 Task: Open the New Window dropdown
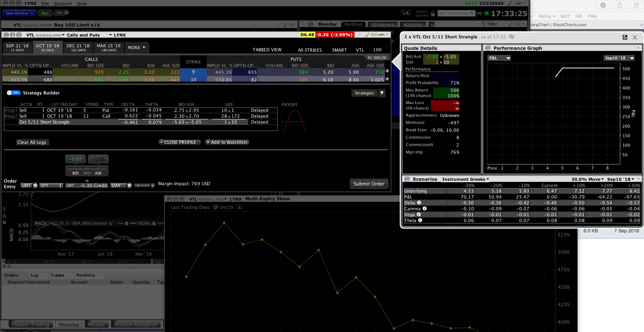19,13
